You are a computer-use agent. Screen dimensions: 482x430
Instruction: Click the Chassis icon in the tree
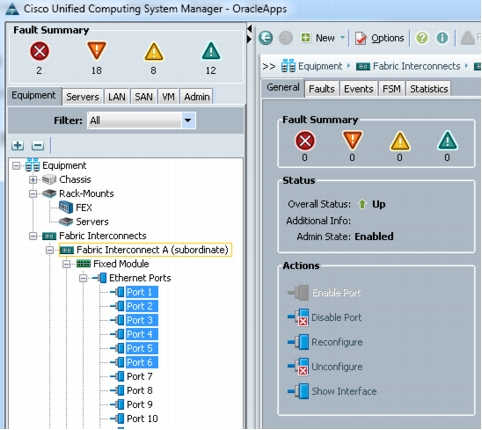(49, 180)
